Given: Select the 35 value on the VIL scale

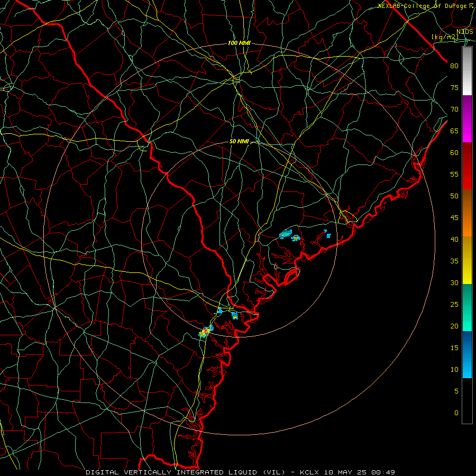Looking at the screenshot, I should (x=454, y=261).
